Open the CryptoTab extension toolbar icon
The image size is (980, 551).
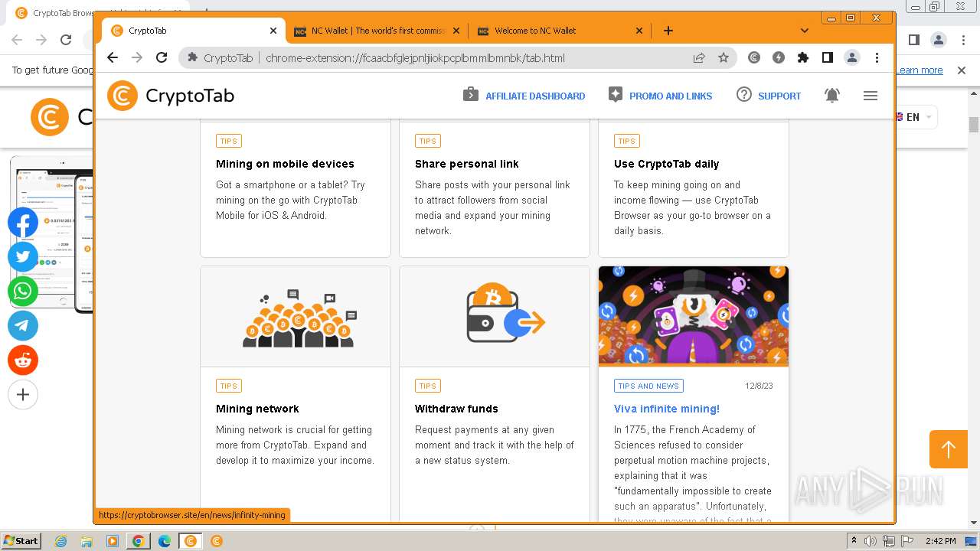tap(754, 57)
